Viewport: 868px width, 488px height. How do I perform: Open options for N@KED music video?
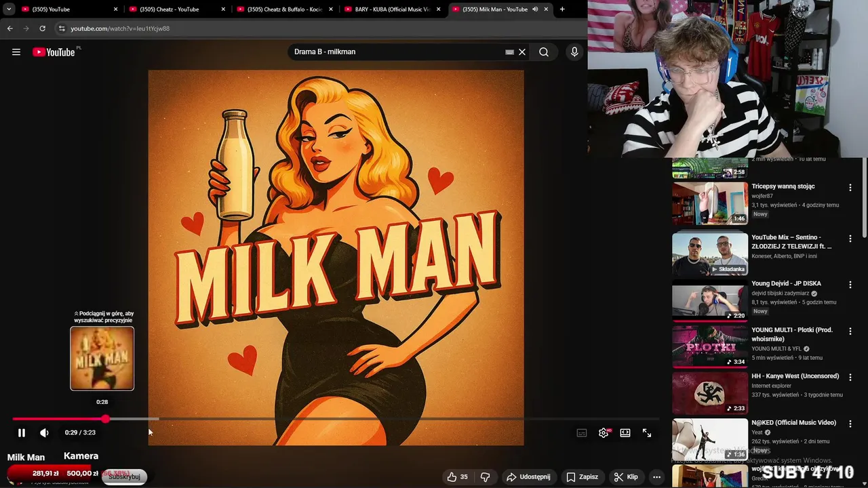[850, 424]
